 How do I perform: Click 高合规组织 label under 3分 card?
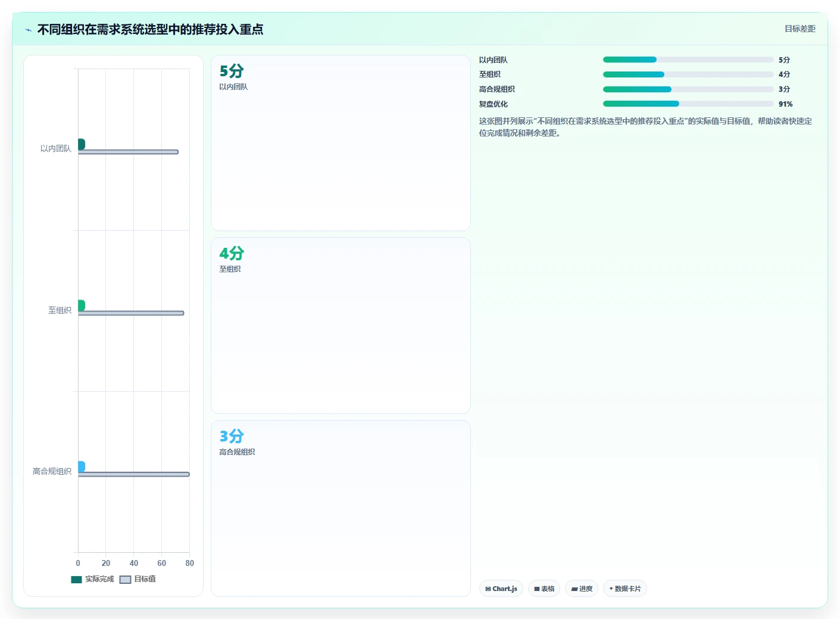point(237,452)
